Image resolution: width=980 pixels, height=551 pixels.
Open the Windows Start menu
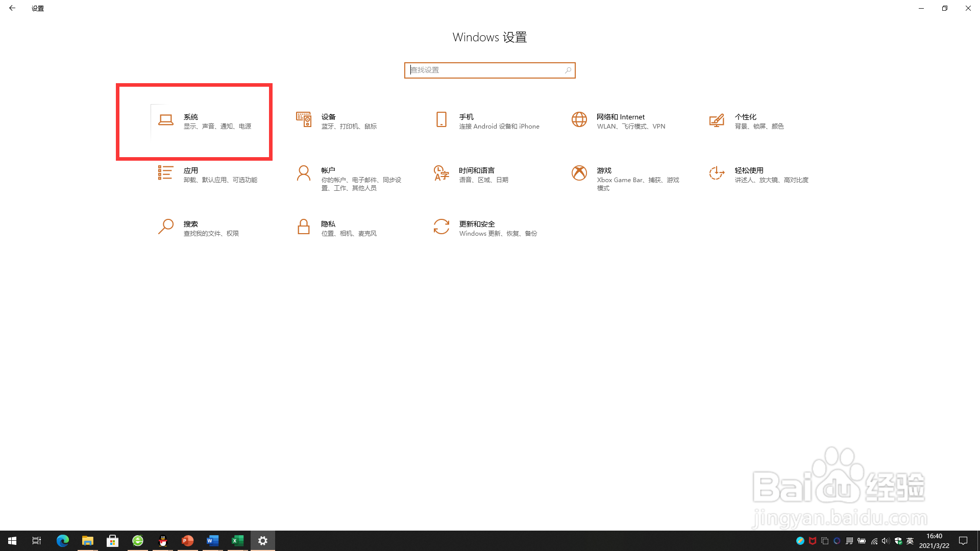pyautogui.click(x=12, y=541)
